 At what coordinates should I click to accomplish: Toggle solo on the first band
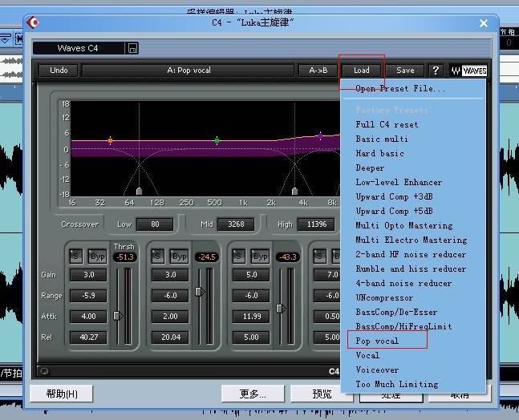pos(75,256)
